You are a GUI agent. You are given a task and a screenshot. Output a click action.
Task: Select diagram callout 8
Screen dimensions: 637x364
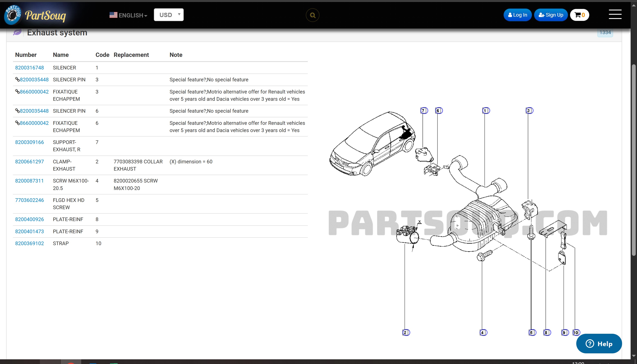[547, 332]
